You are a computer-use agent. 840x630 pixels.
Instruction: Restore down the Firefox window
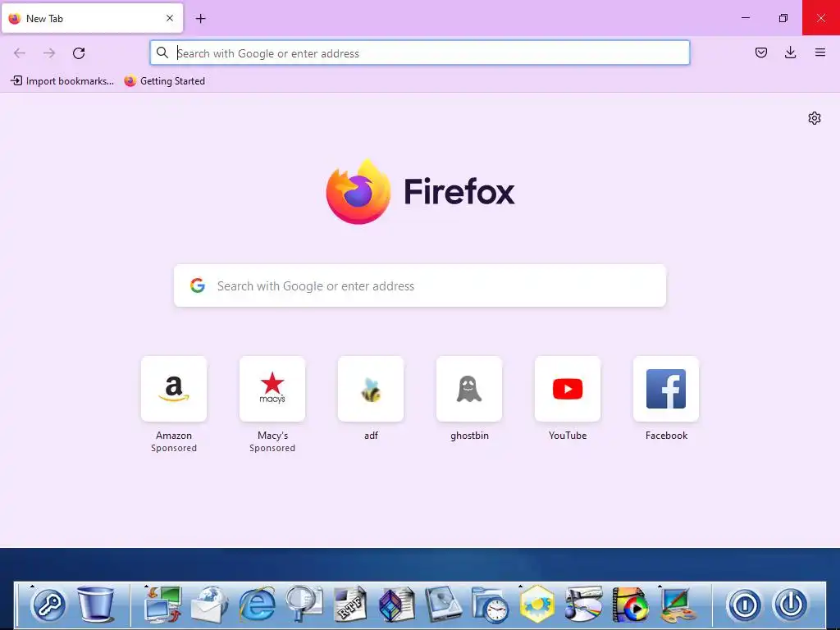pyautogui.click(x=783, y=18)
